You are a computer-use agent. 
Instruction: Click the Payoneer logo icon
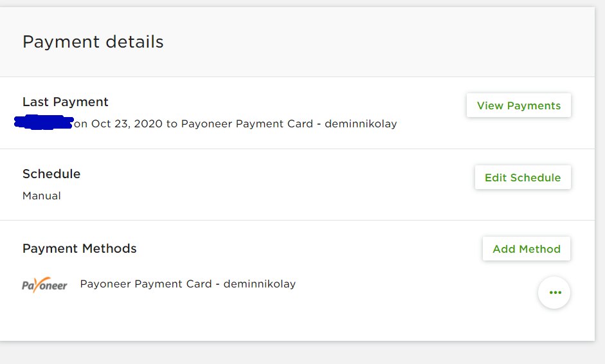pyautogui.click(x=44, y=285)
